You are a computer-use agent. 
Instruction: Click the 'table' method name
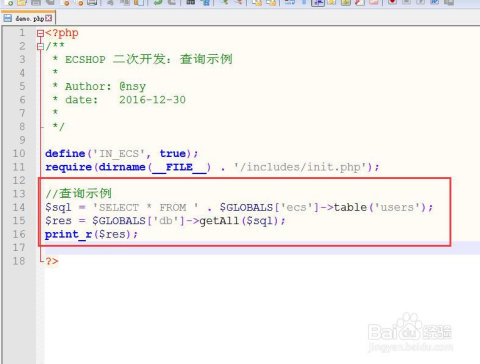(350, 207)
